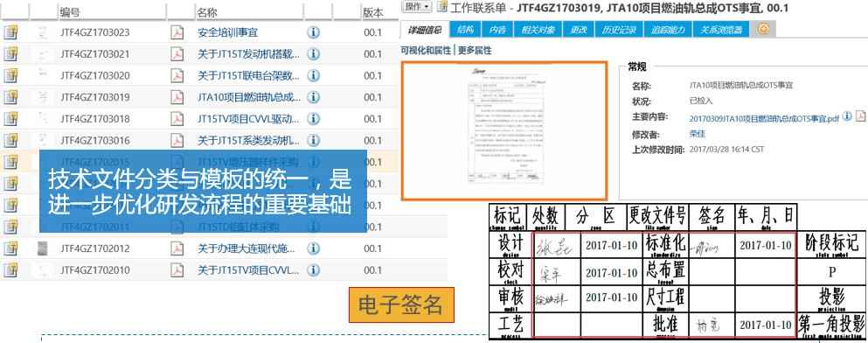Screen dimensions: 868x343
Task: Sort list by 版本 column header
Action: tap(372, 12)
